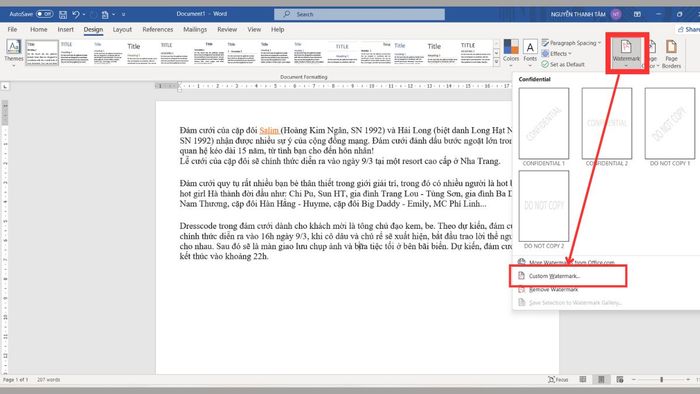Switch to the Mailings tab
The width and height of the screenshot is (700, 394).
tap(195, 29)
